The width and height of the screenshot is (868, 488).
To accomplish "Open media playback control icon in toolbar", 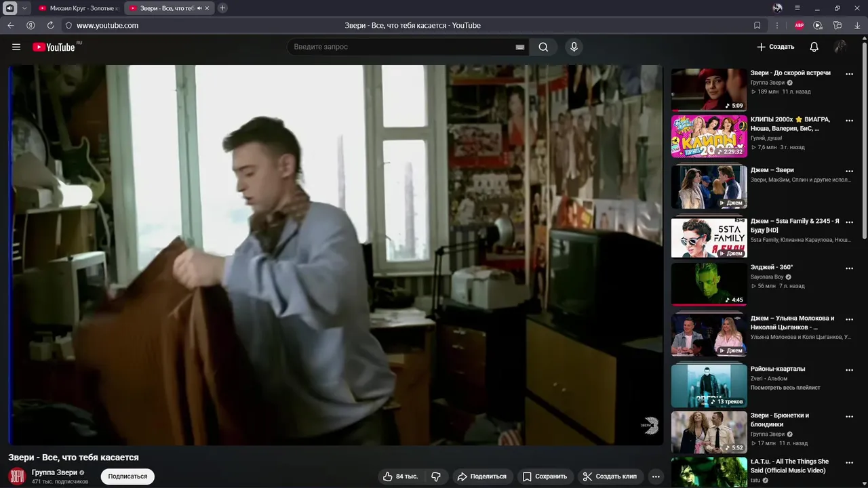I will tap(818, 25).
